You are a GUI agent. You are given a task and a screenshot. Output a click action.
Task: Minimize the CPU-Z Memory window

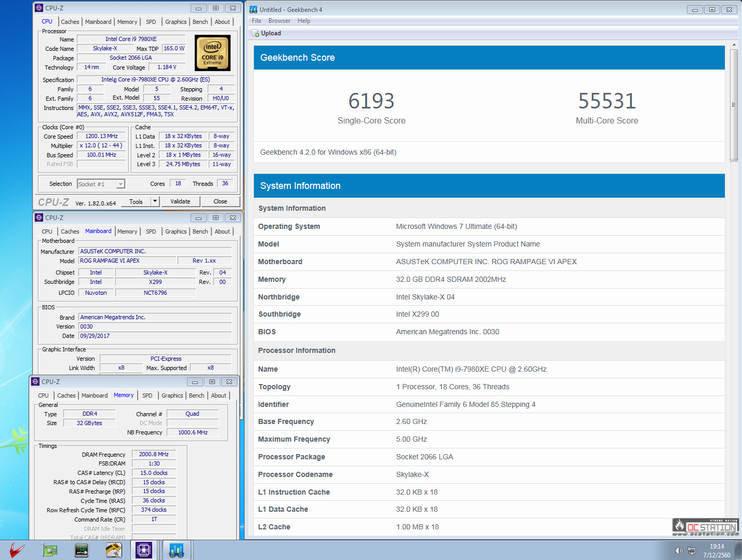click(x=195, y=382)
